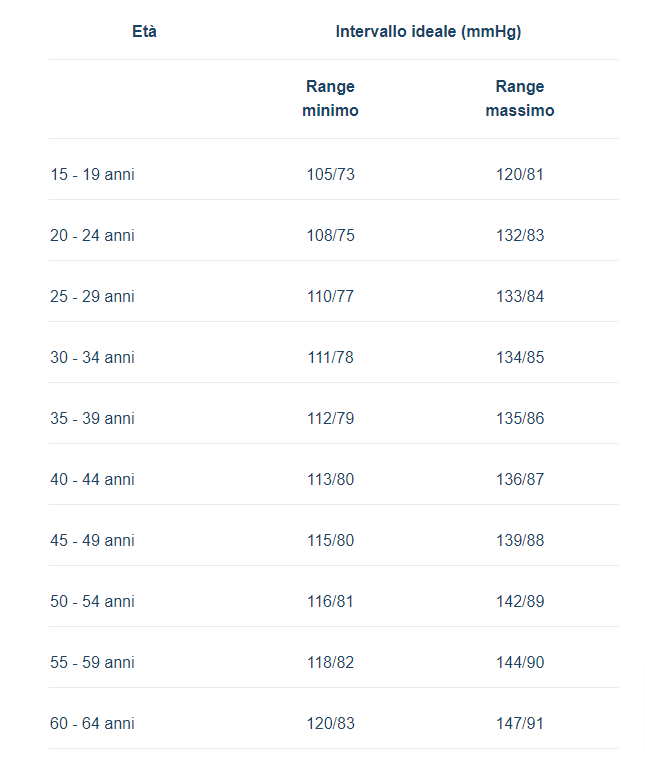
Task: Click the "15 - 19 anni" row label
Action: 92,175
